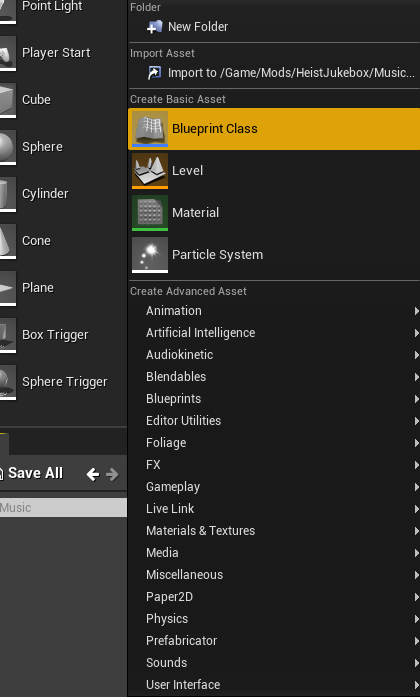Expand the Gameplay submenu
This screenshot has height=697, width=420.
pyautogui.click(x=274, y=487)
